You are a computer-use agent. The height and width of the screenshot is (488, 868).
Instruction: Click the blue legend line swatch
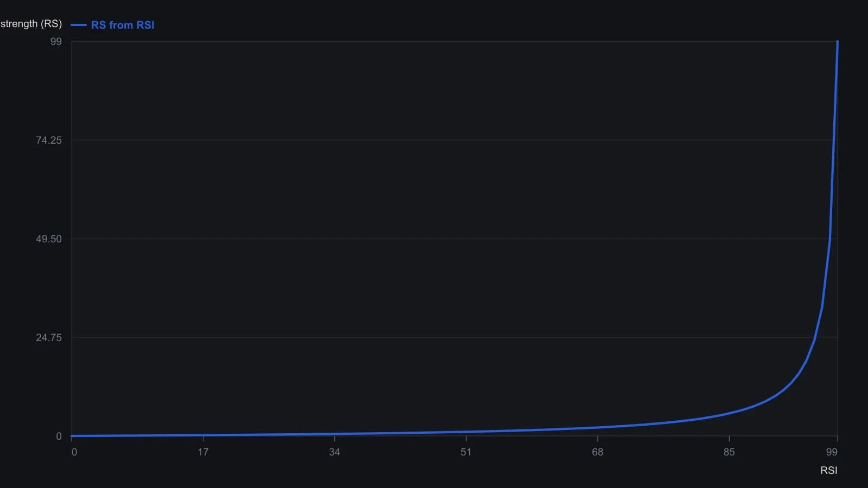pos(79,25)
